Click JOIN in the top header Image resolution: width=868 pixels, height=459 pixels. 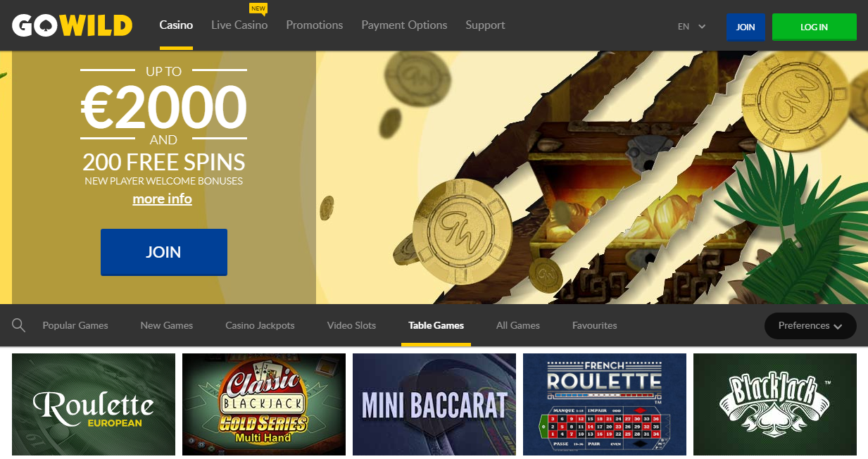click(746, 27)
